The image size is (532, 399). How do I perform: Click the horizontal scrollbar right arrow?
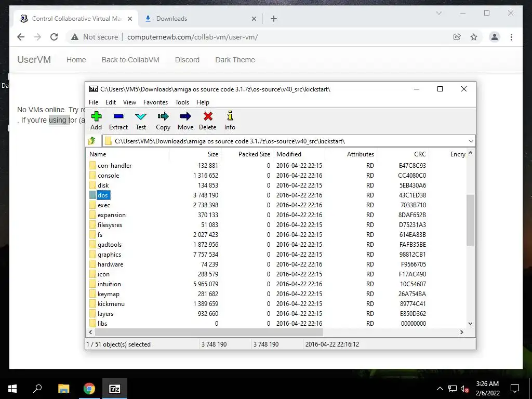pos(462,332)
